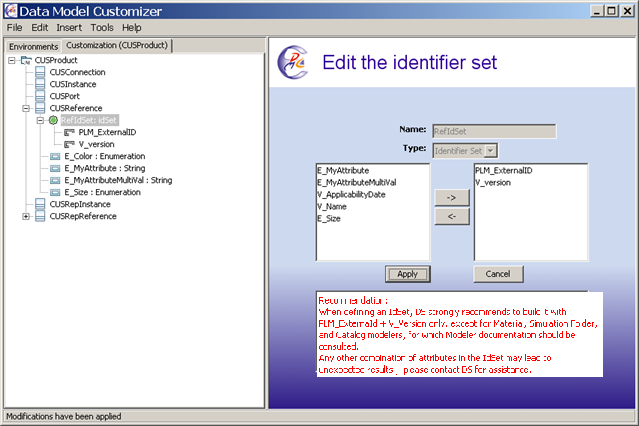Click the CUSRepInstance class icon
639x426 pixels.
(x=40, y=204)
